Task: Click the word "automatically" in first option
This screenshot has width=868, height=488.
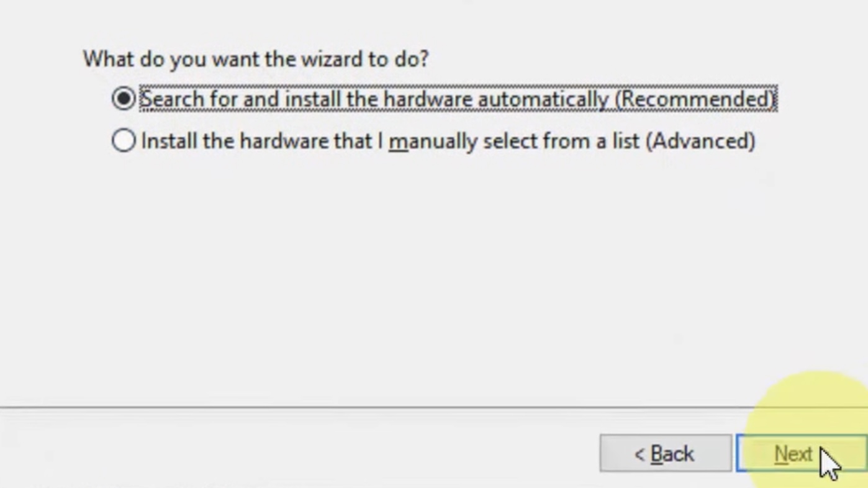Action: coord(543,99)
